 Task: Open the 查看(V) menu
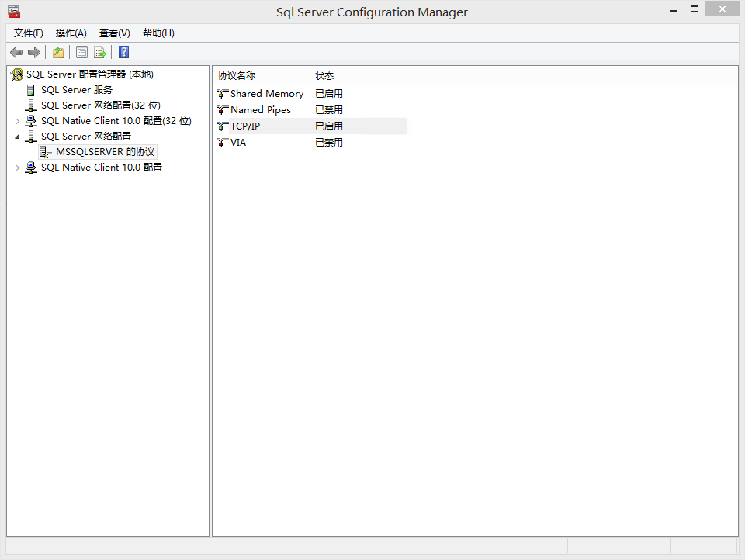115,33
